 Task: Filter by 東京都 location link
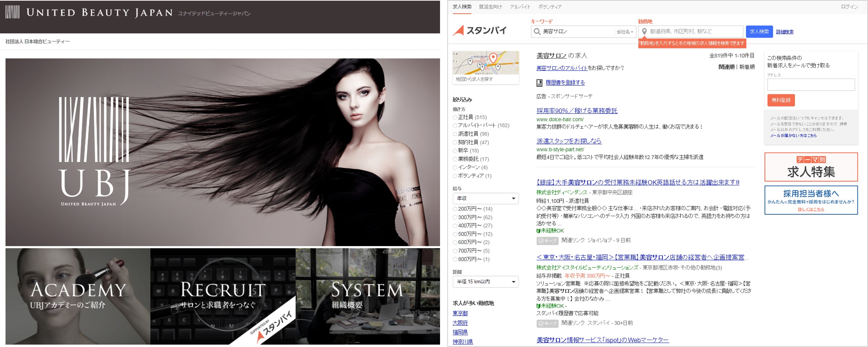(x=460, y=314)
